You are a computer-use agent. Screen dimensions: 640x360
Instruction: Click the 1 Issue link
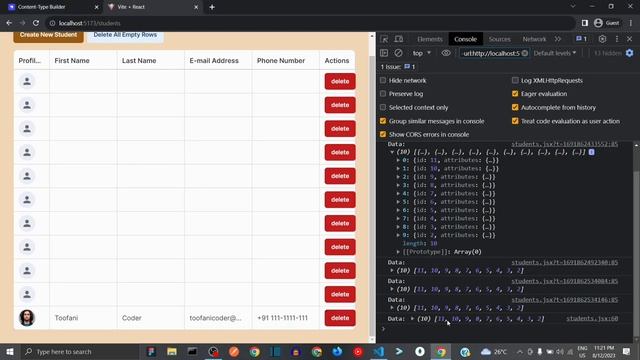[x=398, y=67]
